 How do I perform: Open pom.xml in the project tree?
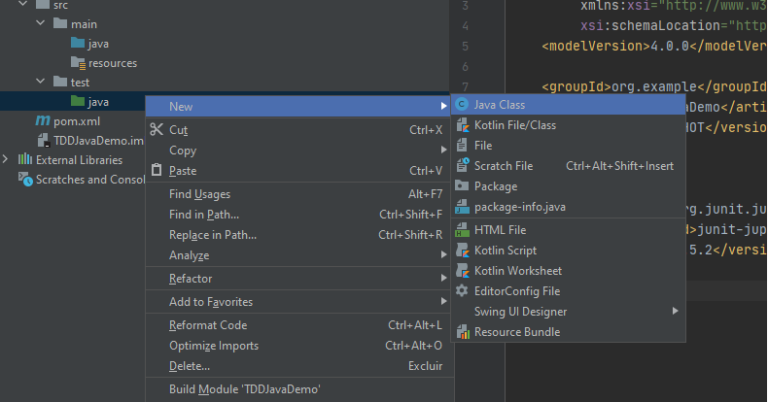pos(76,121)
